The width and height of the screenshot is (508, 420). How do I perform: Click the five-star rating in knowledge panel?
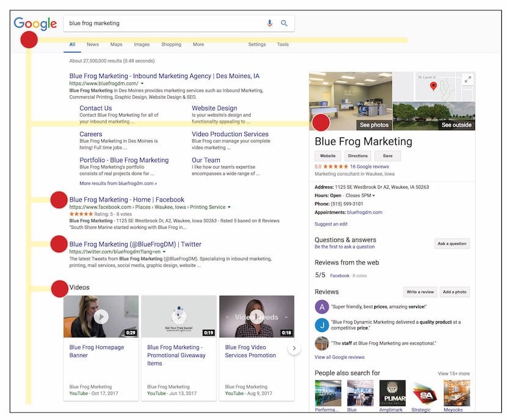click(335, 167)
